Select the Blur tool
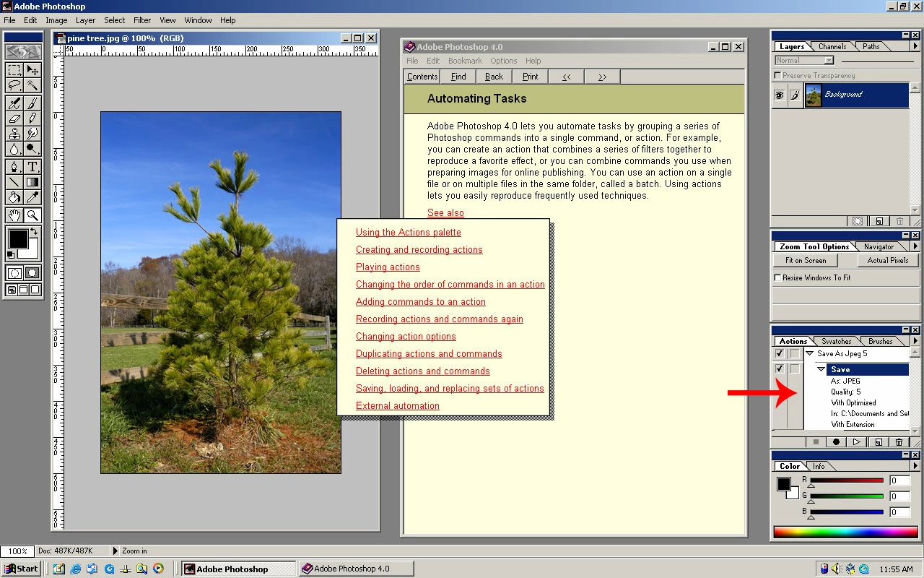924x578 pixels. tap(14, 149)
